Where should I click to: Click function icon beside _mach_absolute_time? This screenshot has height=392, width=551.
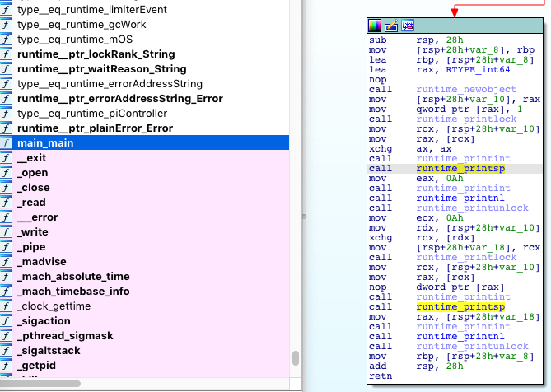coord(6,277)
